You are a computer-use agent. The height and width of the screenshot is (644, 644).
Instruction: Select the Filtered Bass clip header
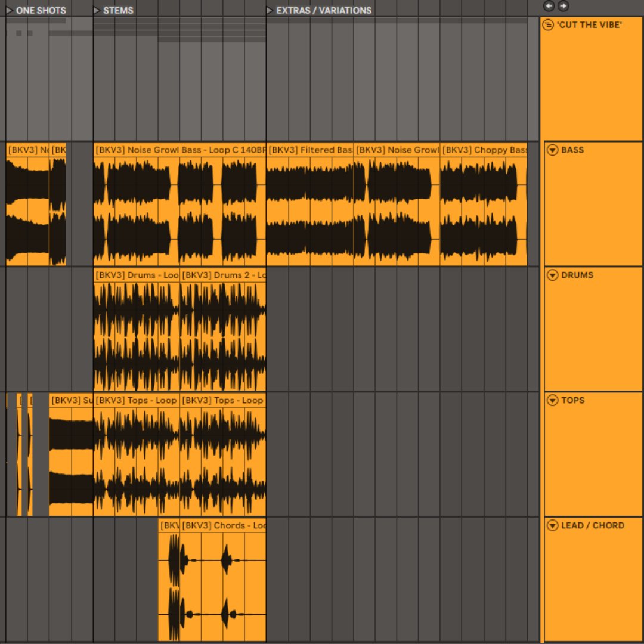[x=309, y=150]
